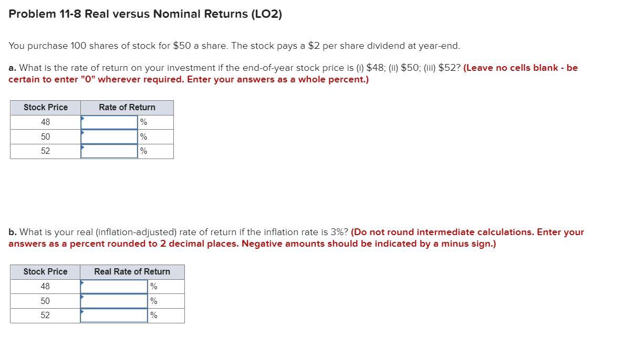Screen dimensions: 644x337
Task: Click real rate of return field for 48
Action: [x=115, y=287]
